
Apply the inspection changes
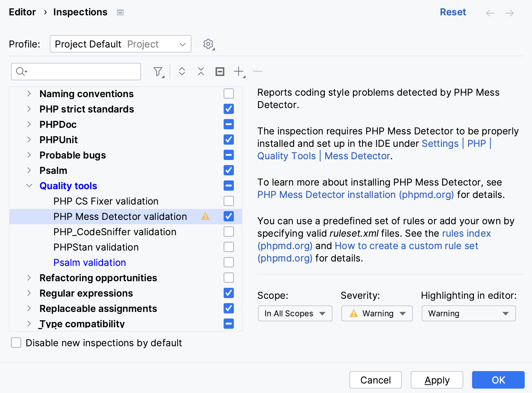[x=437, y=380]
